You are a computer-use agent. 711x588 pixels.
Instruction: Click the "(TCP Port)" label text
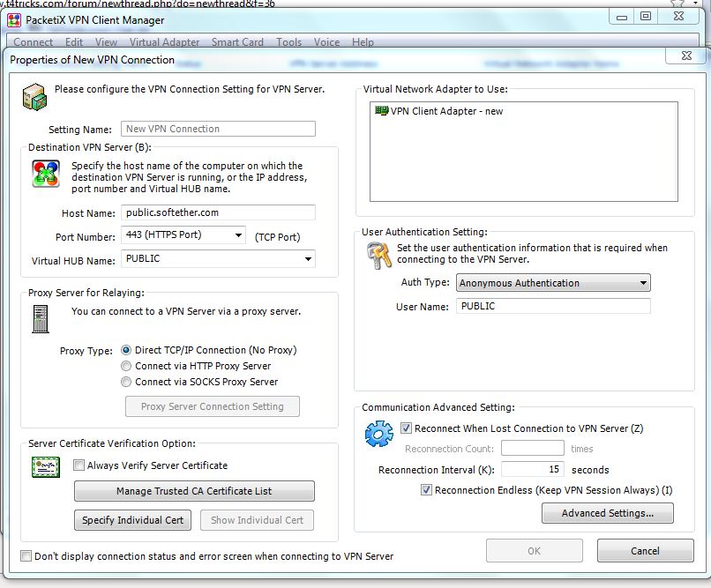278,237
